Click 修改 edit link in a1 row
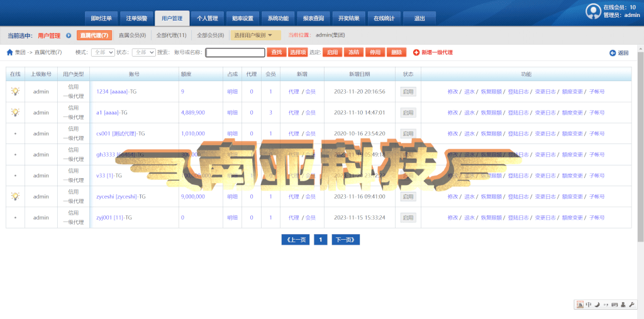 [x=453, y=112]
